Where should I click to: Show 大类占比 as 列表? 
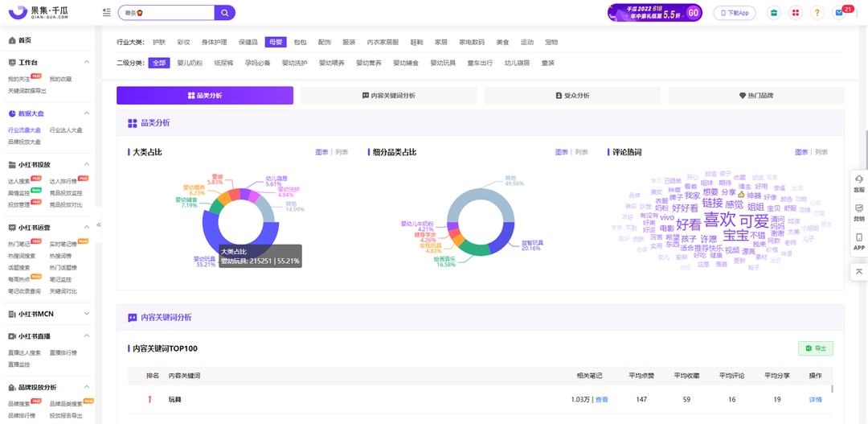pyautogui.click(x=342, y=152)
